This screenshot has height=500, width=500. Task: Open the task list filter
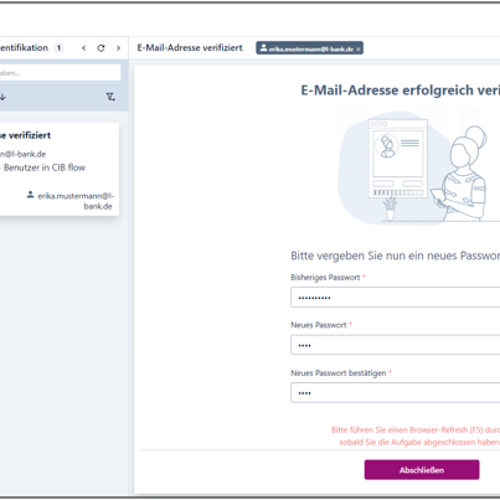point(111,97)
